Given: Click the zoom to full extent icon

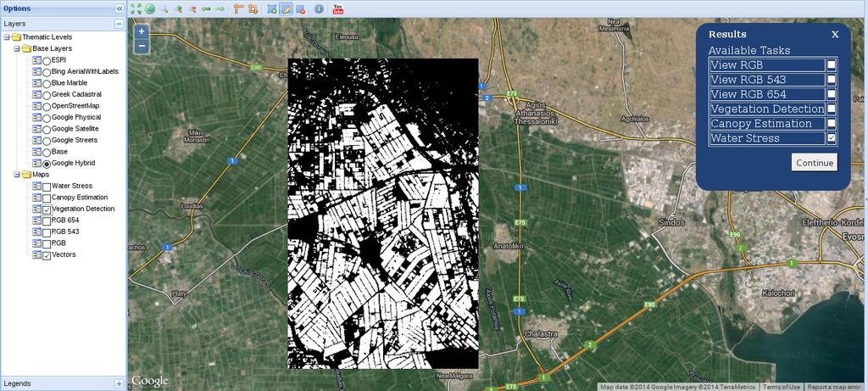Looking at the screenshot, I should coord(136,8).
